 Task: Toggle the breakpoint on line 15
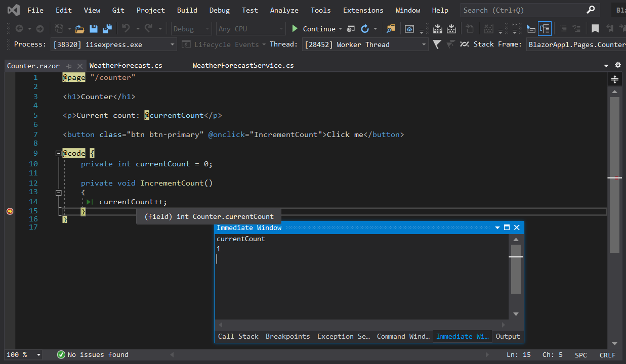10,211
